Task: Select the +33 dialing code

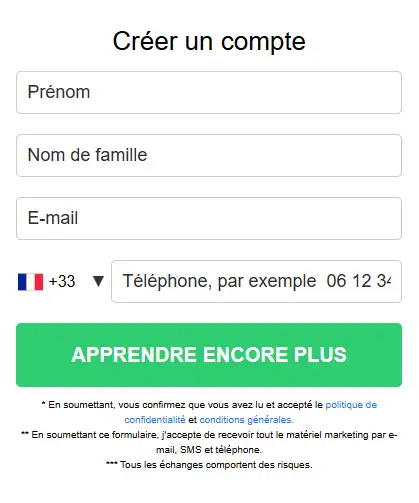Action: click(x=62, y=281)
